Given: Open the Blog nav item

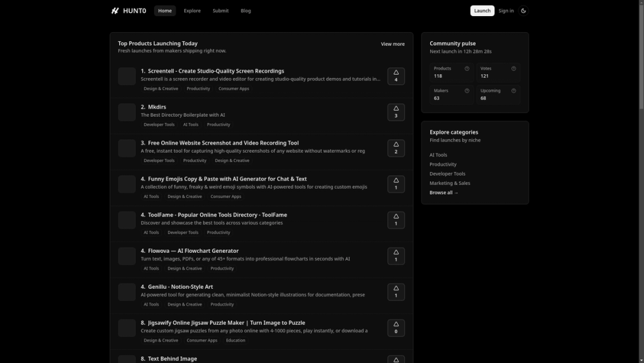Looking at the screenshot, I should coord(245,11).
